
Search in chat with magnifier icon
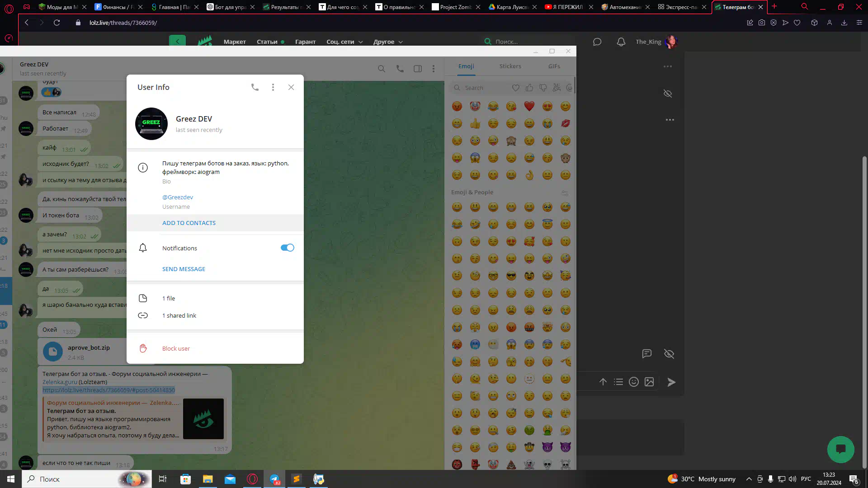[x=382, y=69]
